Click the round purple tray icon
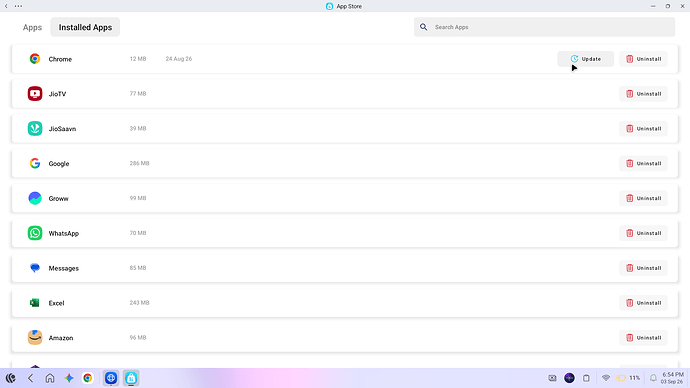This screenshot has height=388, width=690. pyautogui.click(x=569, y=378)
